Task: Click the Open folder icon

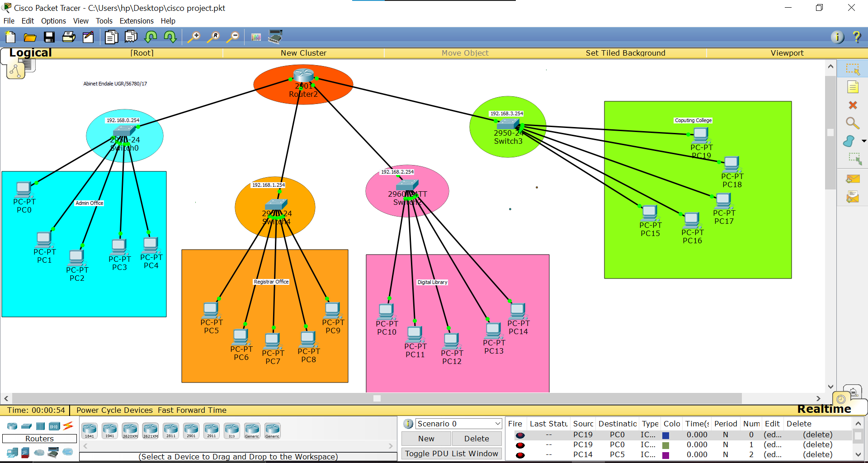Action: [30, 37]
